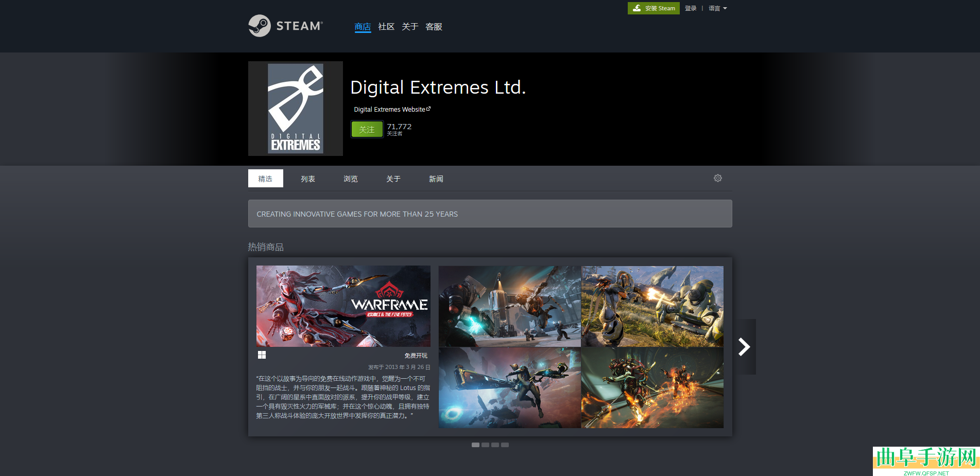Click the Digital Extremes logo image
The height and width of the screenshot is (476, 980).
tap(296, 109)
